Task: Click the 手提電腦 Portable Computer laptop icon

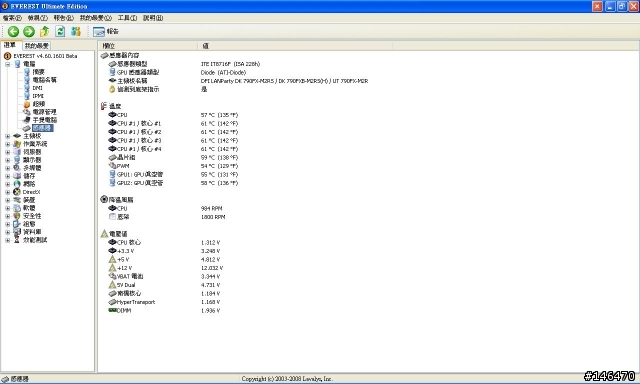Action: (27, 120)
